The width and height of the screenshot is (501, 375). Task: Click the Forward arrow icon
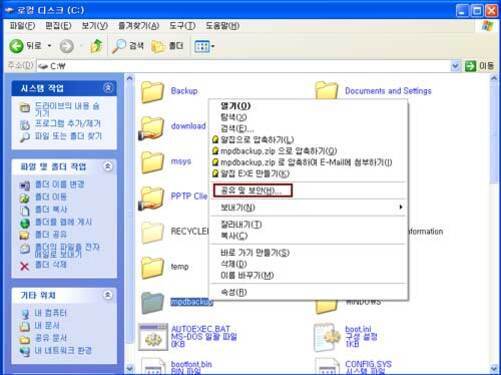point(66,46)
